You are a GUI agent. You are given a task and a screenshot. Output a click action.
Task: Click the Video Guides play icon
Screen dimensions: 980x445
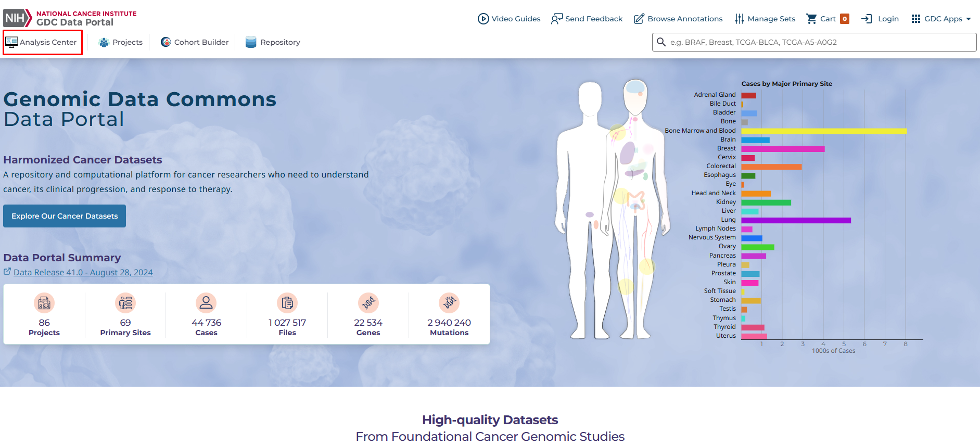pos(483,19)
